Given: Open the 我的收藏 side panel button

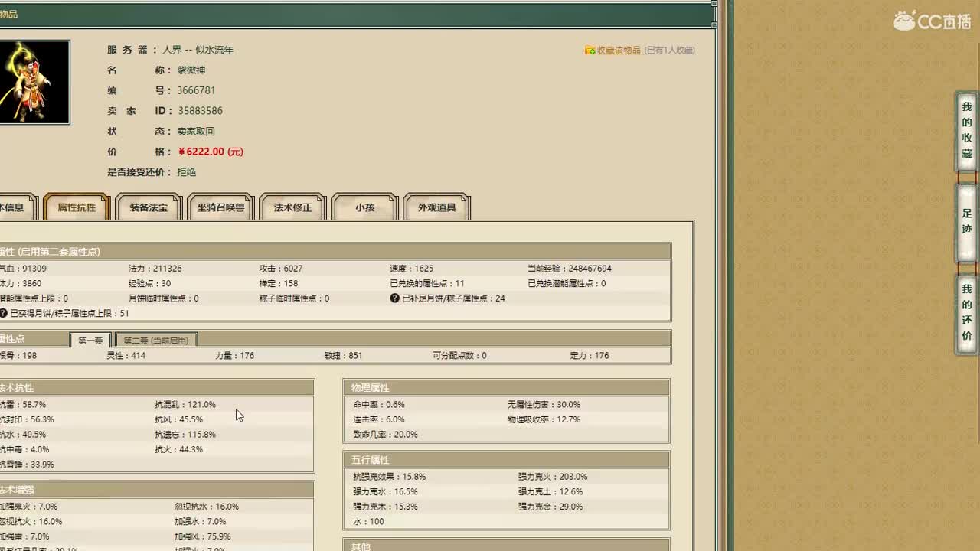Looking at the screenshot, I should (966, 131).
